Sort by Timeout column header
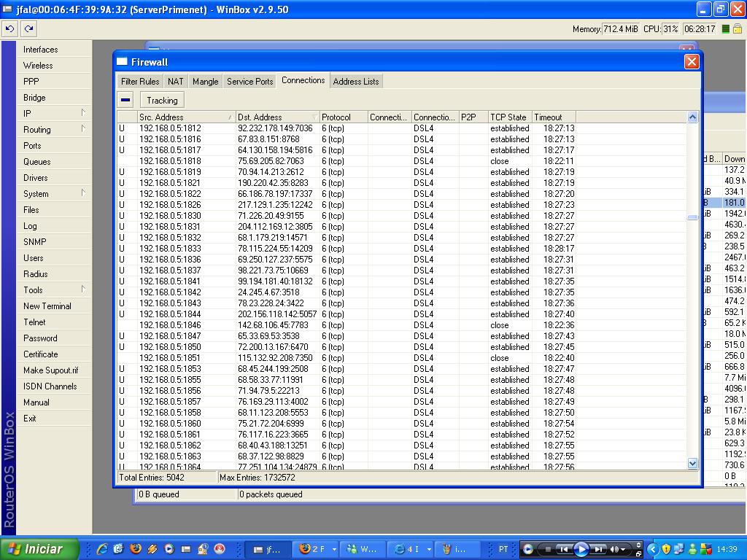The image size is (747, 560). pyautogui.click(x=554, y=117)
